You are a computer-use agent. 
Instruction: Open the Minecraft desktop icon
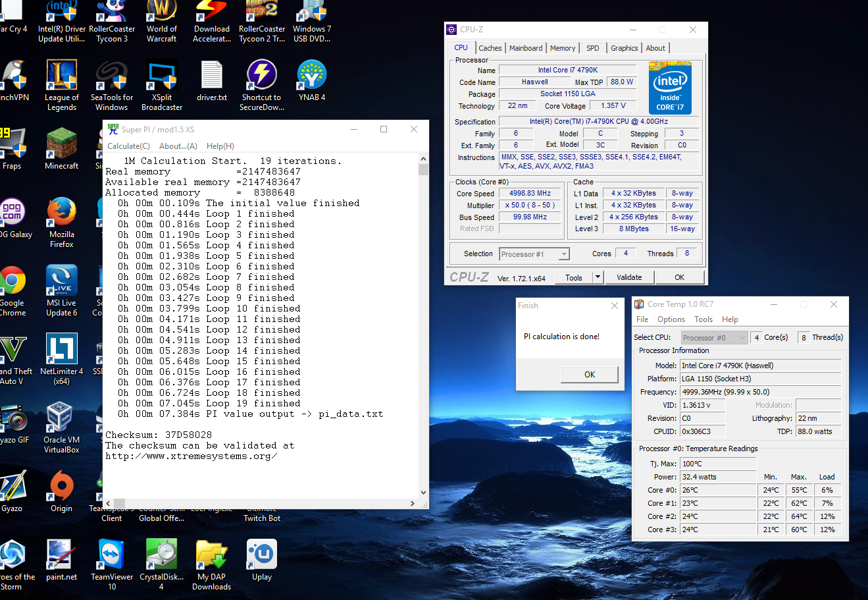click(62, 150)
